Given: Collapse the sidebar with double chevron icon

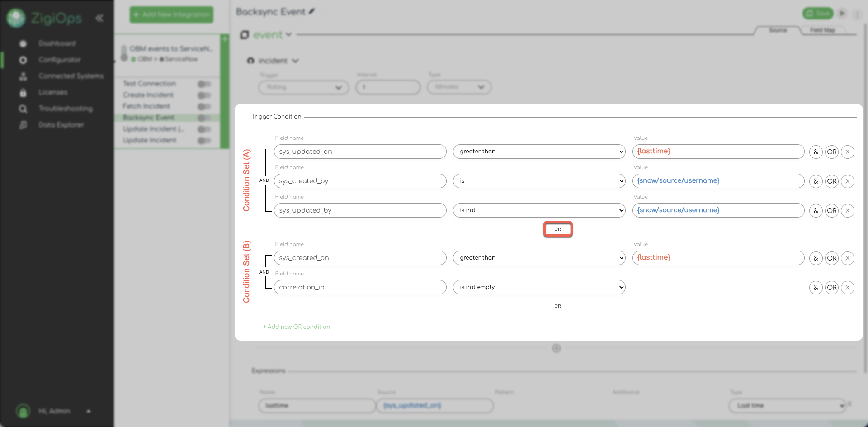Looking at the screenshot, I should (x=99, y=18).
